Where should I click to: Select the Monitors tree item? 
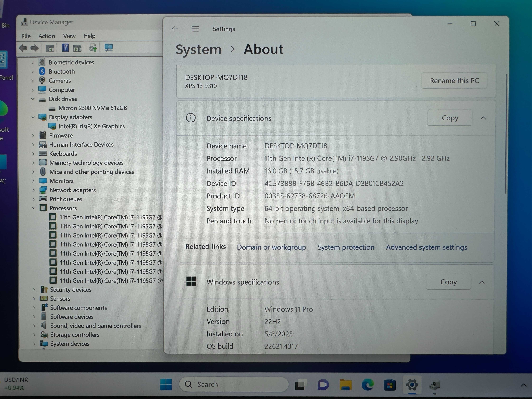pyautogui.click(x=62, y=181)
